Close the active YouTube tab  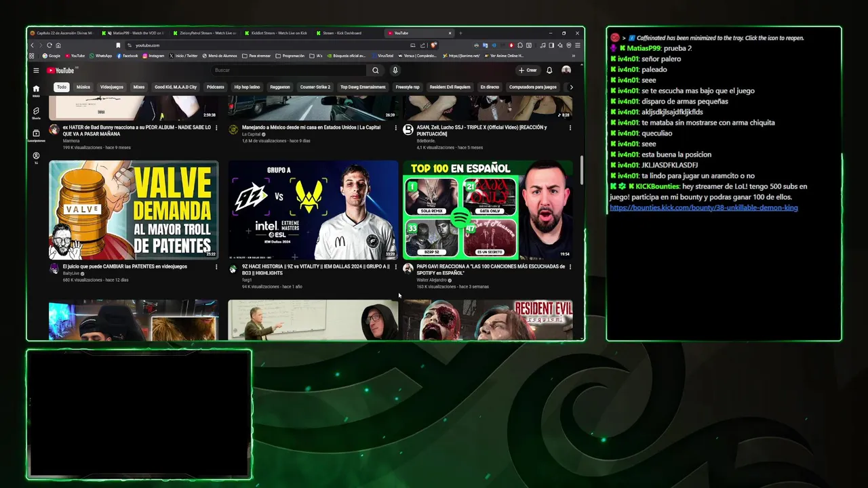(x=450, y=33)
